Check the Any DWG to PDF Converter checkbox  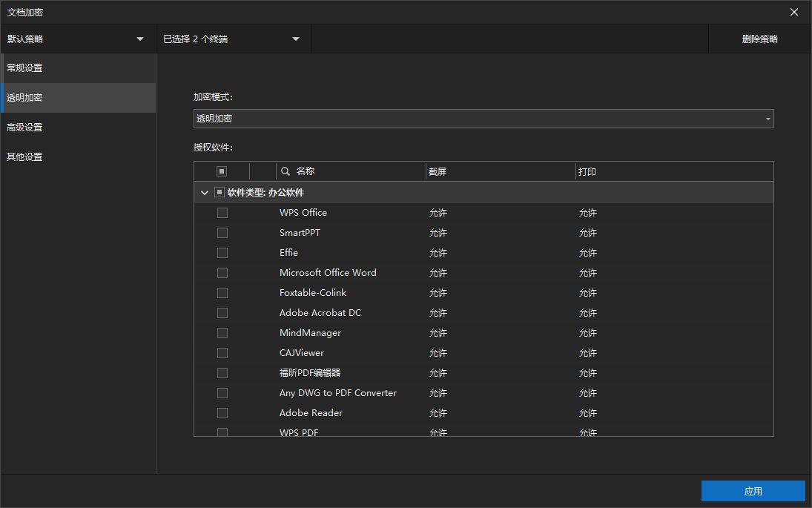(x=222, y=393)
